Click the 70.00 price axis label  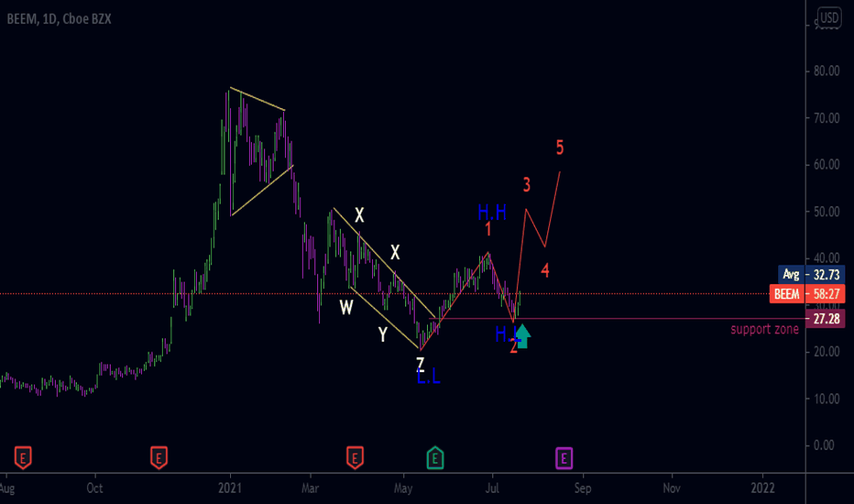[827, 117]
